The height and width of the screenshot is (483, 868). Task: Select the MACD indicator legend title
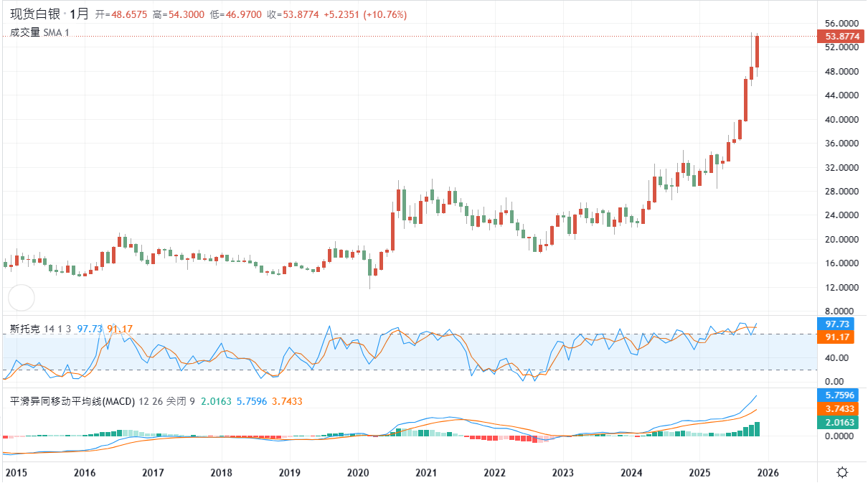pos(72,402)
